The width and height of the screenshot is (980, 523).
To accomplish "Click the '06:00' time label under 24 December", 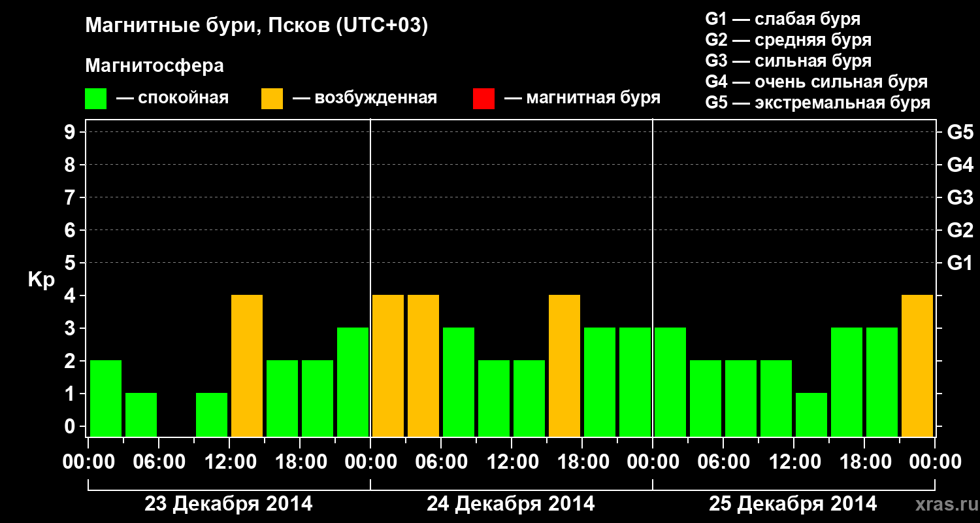I will [x=441, y=462].
